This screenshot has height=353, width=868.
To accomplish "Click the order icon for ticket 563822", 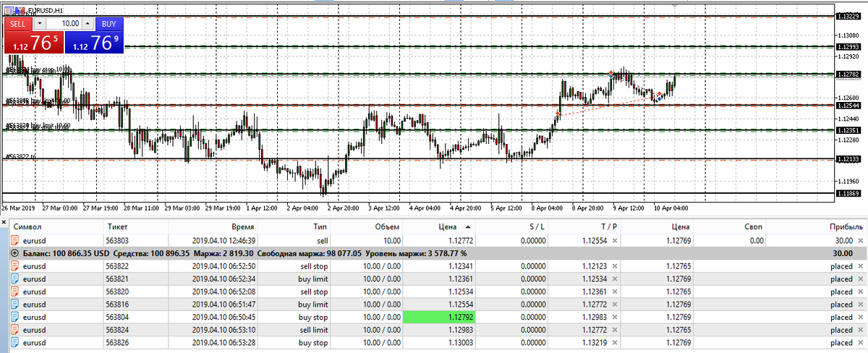I will click(15, 266).
